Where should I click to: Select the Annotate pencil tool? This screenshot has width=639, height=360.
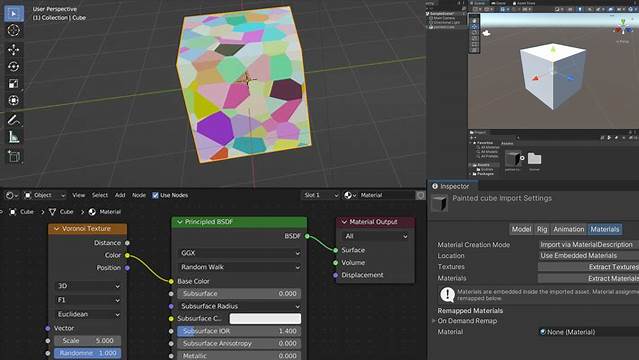coord(14,120)
